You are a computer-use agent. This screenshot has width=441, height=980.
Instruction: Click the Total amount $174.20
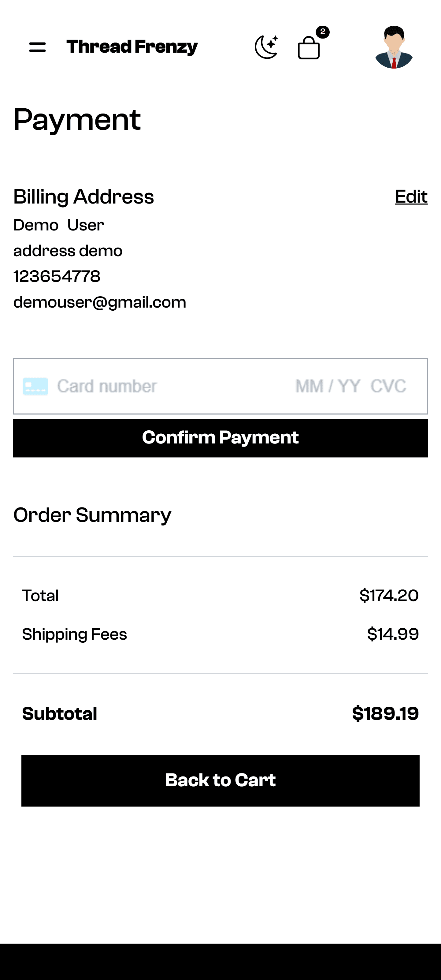pos(389,595)
